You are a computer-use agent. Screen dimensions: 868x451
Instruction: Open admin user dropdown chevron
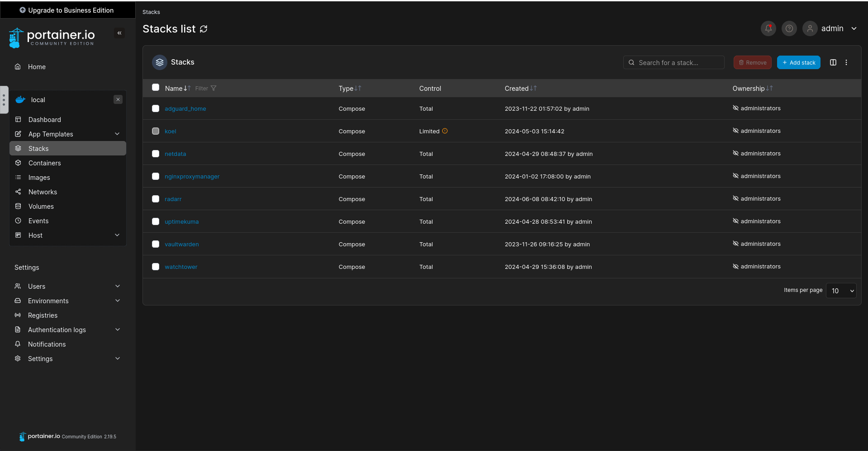coord(854,28)
